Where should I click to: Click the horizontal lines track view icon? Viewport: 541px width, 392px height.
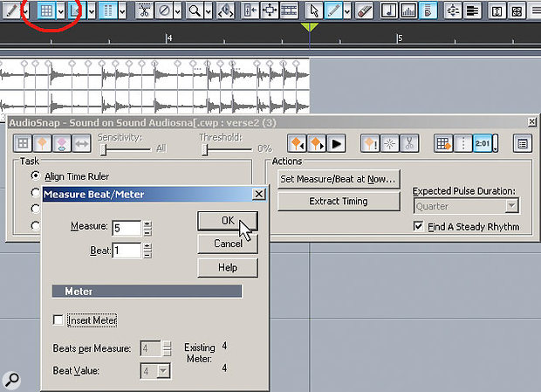(472, 10)
